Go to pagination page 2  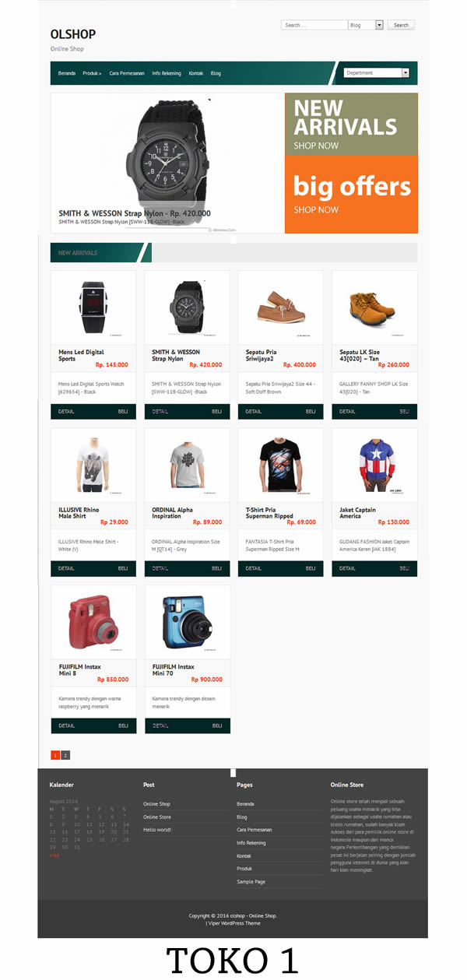coord(65,755)
